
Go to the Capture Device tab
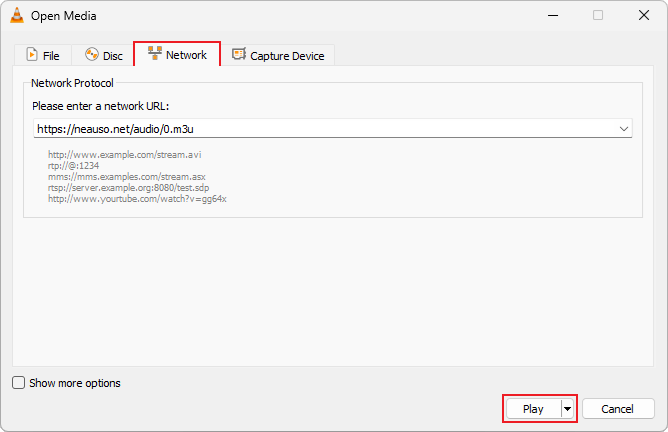[278, 56]
